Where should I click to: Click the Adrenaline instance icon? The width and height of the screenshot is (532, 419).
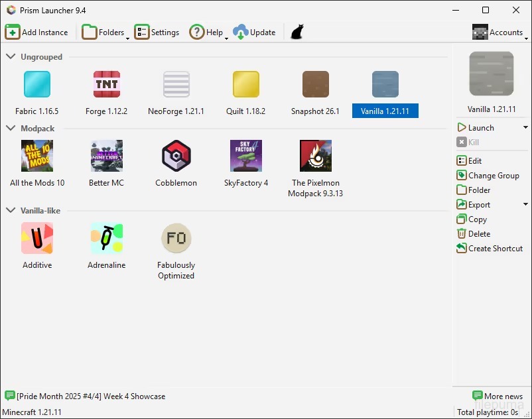(x=106, y=238)
